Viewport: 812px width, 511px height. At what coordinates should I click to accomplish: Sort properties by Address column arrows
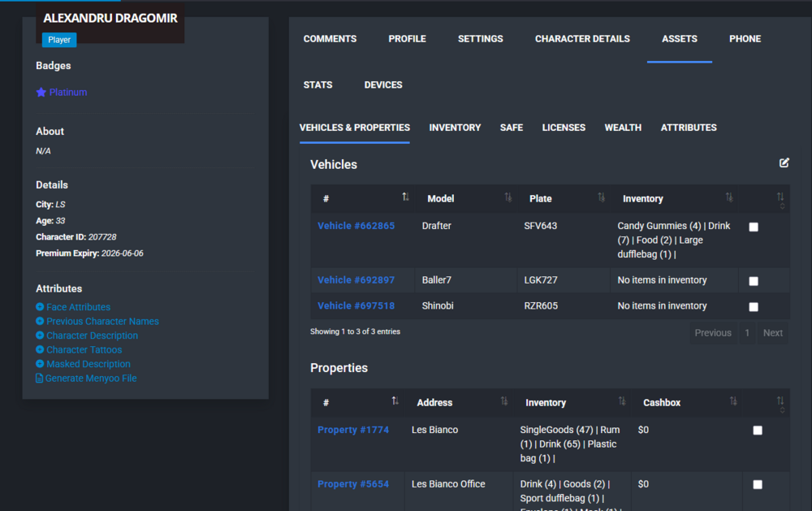click(x=504, y=401)
